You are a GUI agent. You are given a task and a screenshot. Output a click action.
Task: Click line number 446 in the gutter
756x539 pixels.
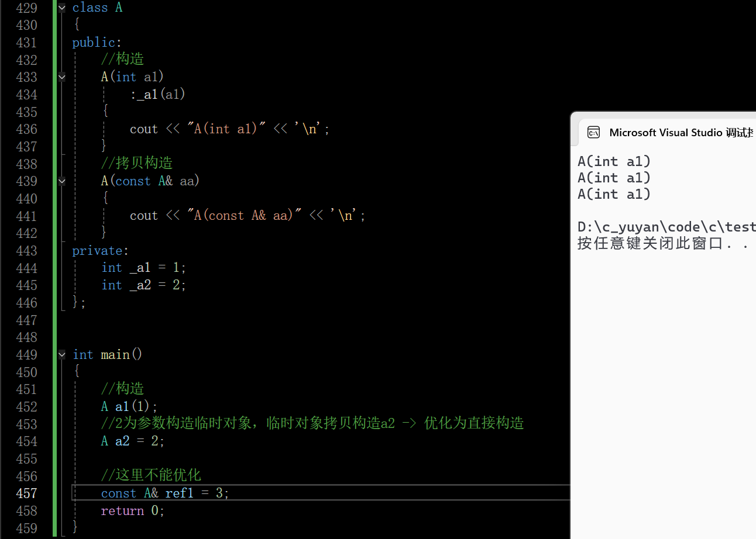tap(26, 303)
